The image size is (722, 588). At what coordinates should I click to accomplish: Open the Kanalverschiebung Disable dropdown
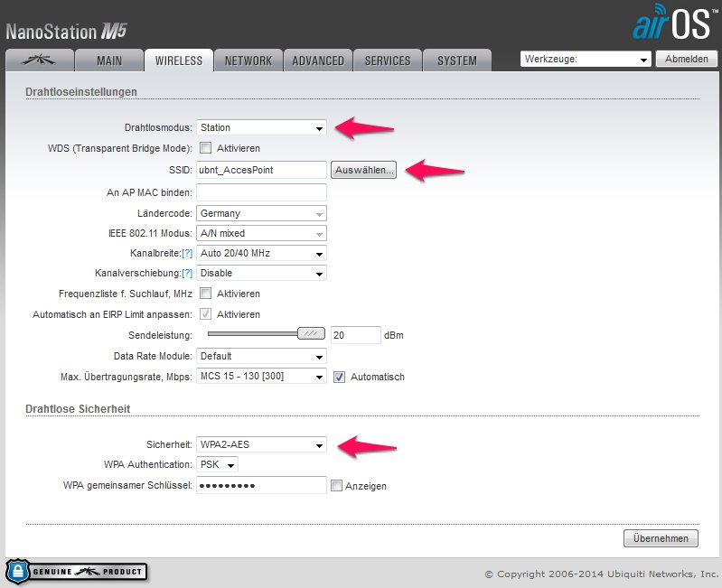tap(261, 273)
